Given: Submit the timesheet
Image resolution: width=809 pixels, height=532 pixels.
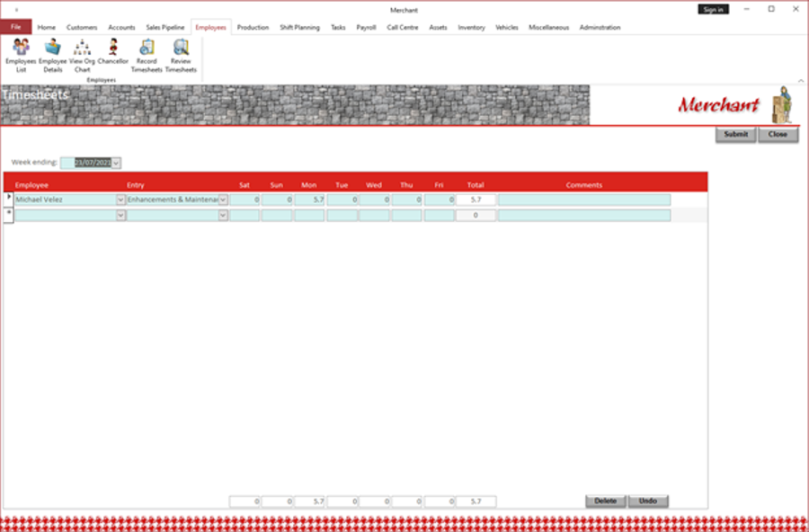Looking at the screenshot, I should point(735,134).
